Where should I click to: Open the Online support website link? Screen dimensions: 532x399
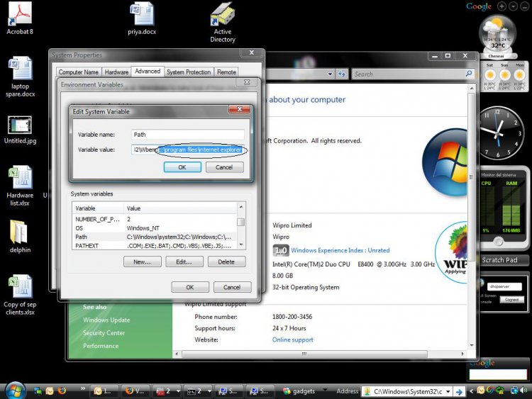292,339
